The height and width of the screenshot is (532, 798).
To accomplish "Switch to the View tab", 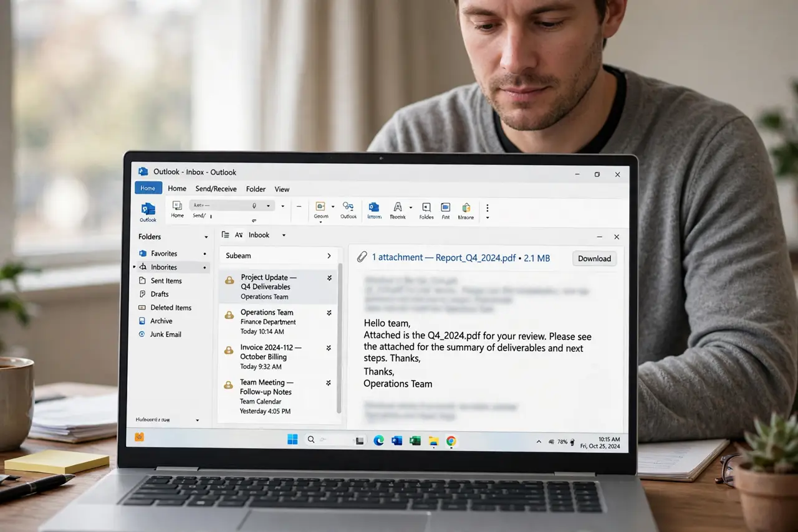I will pos(282,189).
